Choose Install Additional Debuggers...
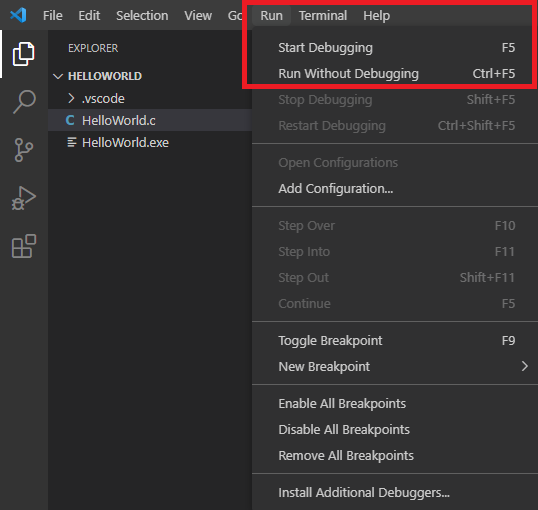The width and height of the screenshot is (538, 510). pyautogui.click(x=396, y=492)
